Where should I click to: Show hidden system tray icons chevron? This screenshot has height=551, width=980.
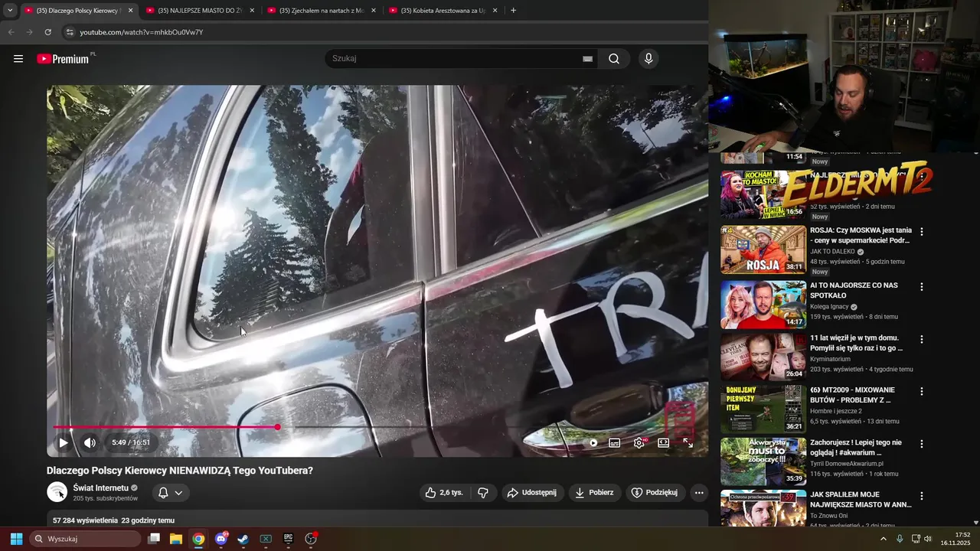(x=884, y=539)
